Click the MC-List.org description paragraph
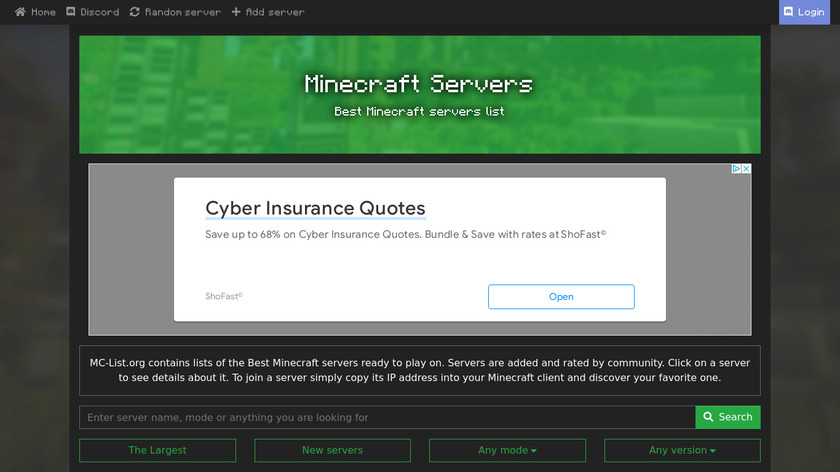The image size is (840, 472). click(419, 370)
